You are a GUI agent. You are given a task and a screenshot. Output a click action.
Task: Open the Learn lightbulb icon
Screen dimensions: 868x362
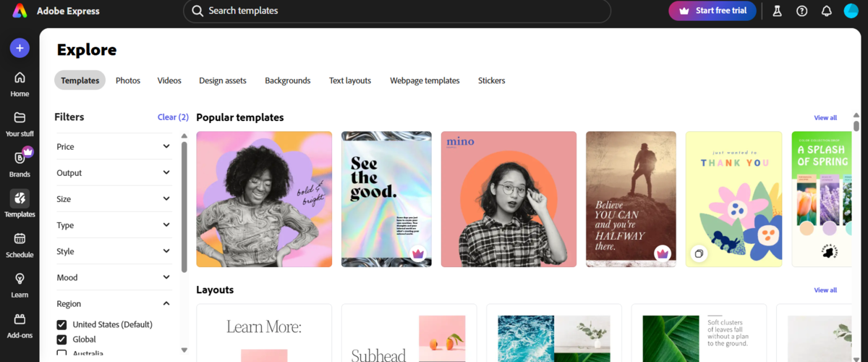[x=20, y=279]
